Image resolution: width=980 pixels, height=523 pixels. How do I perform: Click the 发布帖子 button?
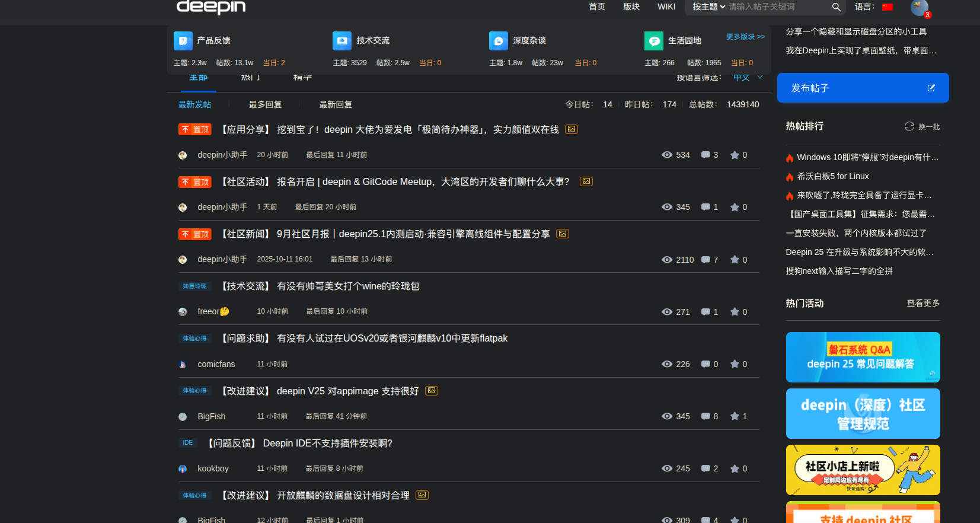pos(863,88)
